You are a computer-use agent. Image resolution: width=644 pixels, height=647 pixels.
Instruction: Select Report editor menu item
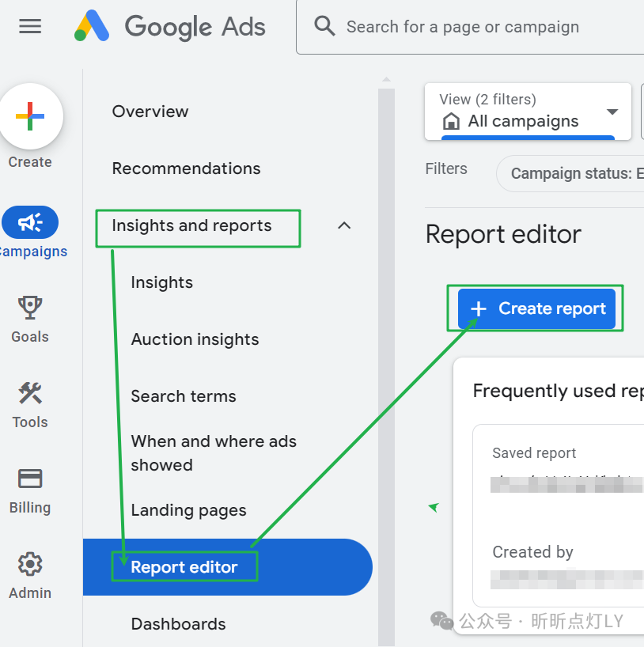coord(228,567)
